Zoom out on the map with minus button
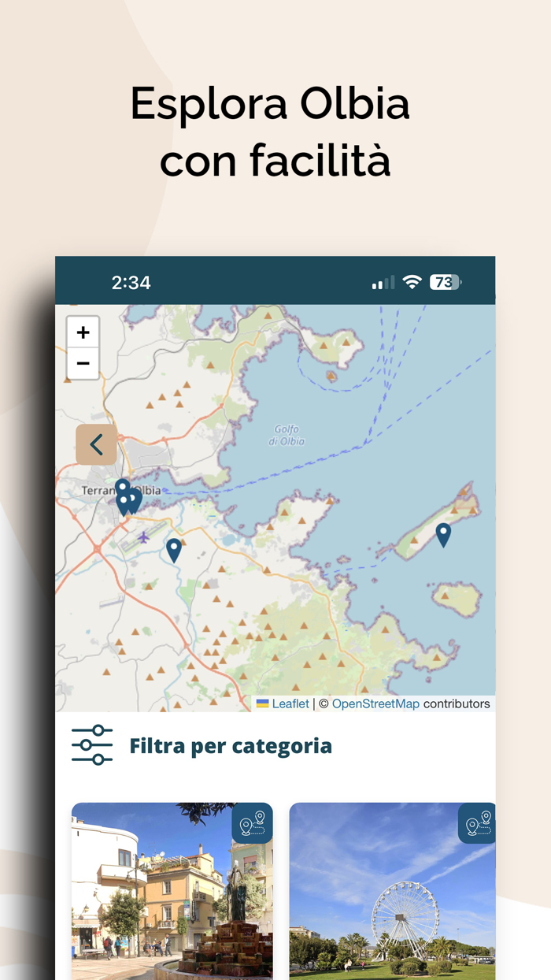 point(83,363)
